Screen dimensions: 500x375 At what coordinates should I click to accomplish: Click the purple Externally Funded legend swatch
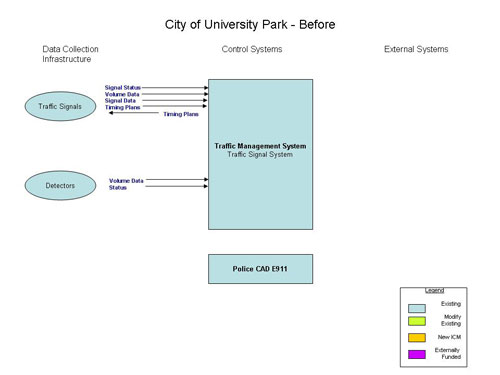point(417,354)
